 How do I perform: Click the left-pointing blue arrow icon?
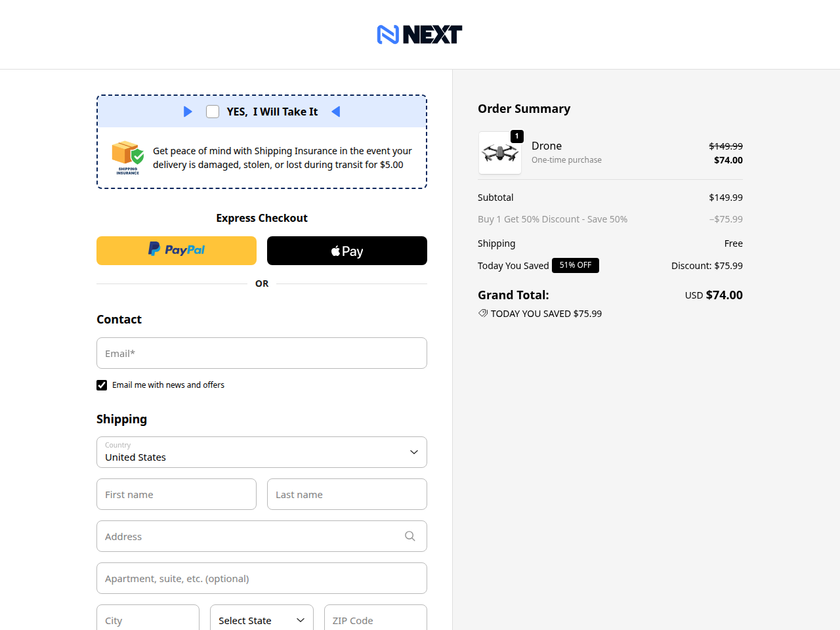pos(336,112)
